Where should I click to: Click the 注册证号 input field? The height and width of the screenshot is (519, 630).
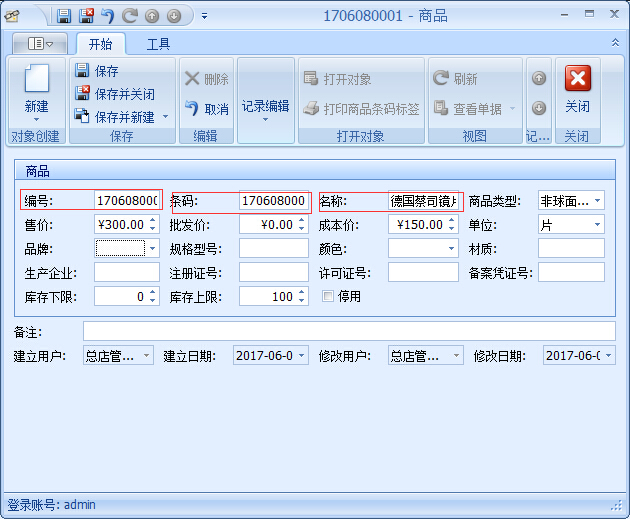click(274, 272)
